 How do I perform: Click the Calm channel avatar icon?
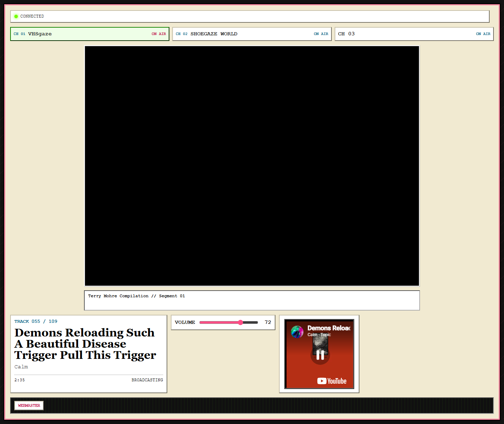297,332
